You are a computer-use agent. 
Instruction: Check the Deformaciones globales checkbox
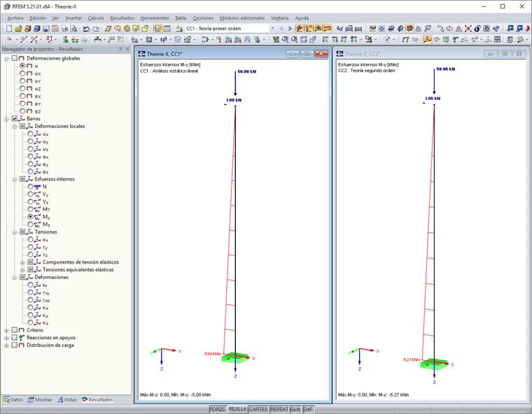pyautogui.click(x=14, y=58)
